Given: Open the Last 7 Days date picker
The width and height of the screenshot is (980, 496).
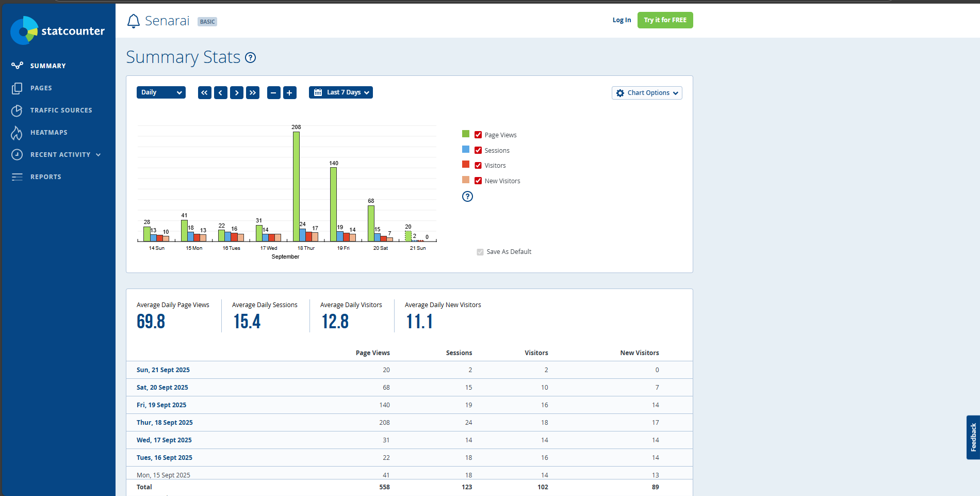Looking at the screenshot, I should pyautogui.click(x=340, y=92).
